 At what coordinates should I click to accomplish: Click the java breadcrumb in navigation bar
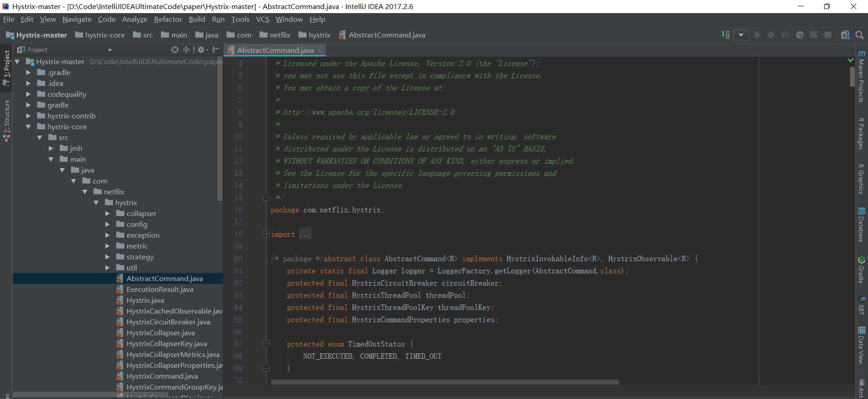point(207,35)
